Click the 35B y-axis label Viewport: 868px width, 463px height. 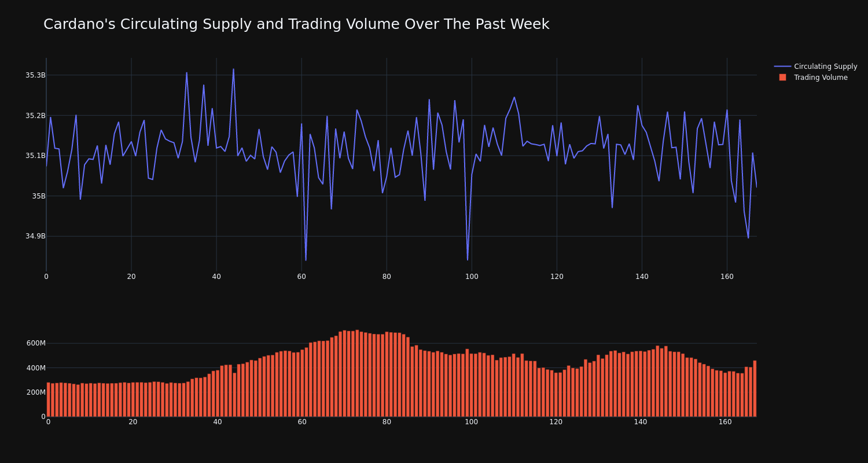pyautogui.click(x=39, y=196)
